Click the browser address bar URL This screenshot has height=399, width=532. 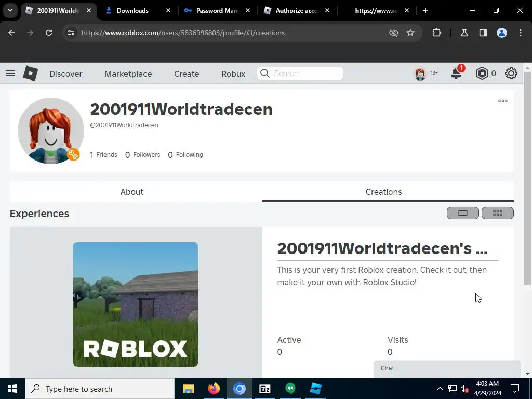pos(183,33)
